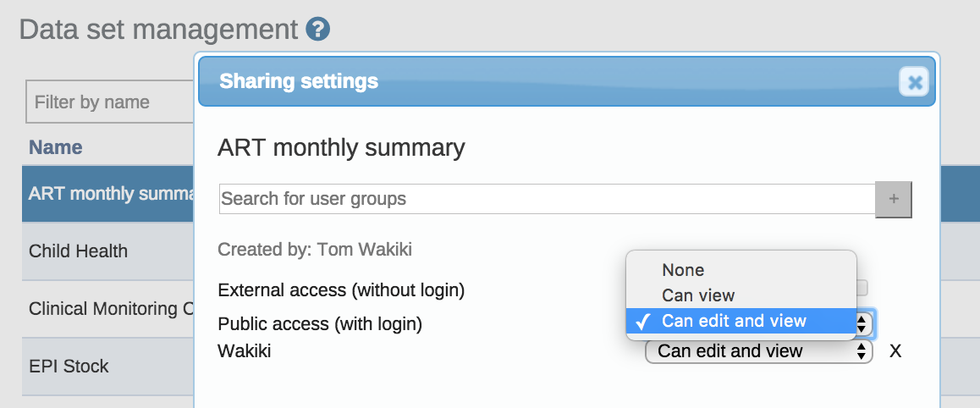Select the highlighted ART monthly summary row
The width and height of the screenshot is (980, 408).
107,194
